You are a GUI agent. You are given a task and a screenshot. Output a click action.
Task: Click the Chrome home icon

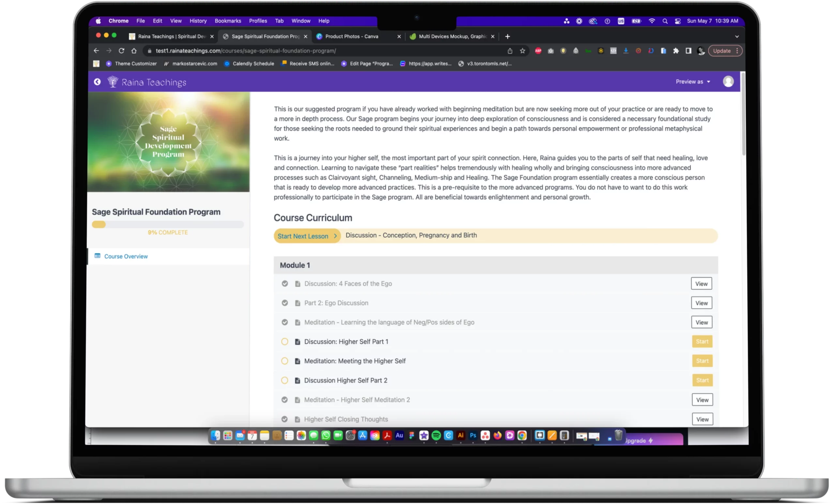134,51
